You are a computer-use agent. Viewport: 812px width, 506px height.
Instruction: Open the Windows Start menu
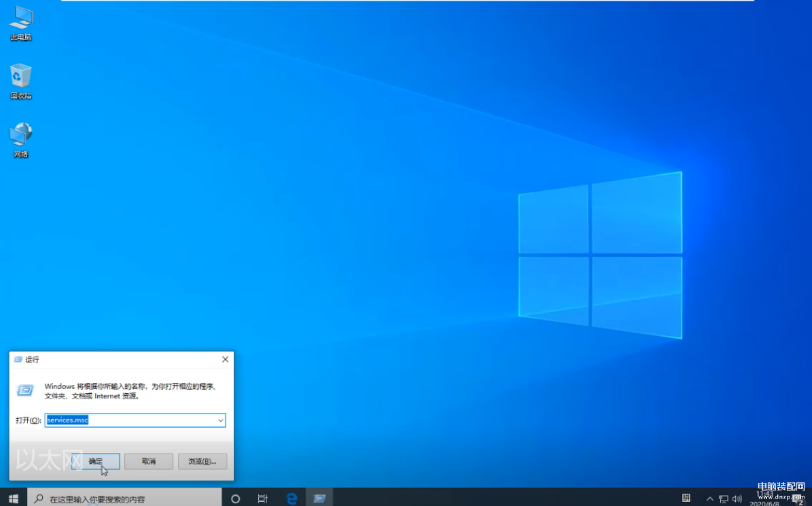[x=14, y=499]
